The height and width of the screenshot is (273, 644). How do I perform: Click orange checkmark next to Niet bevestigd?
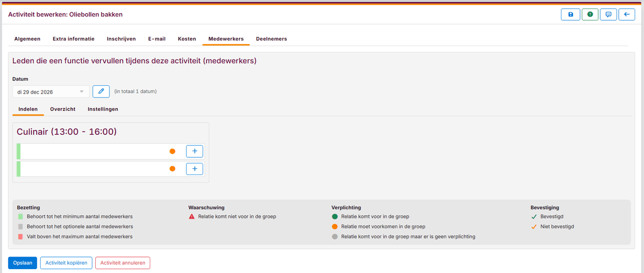(x=534, y=227)
